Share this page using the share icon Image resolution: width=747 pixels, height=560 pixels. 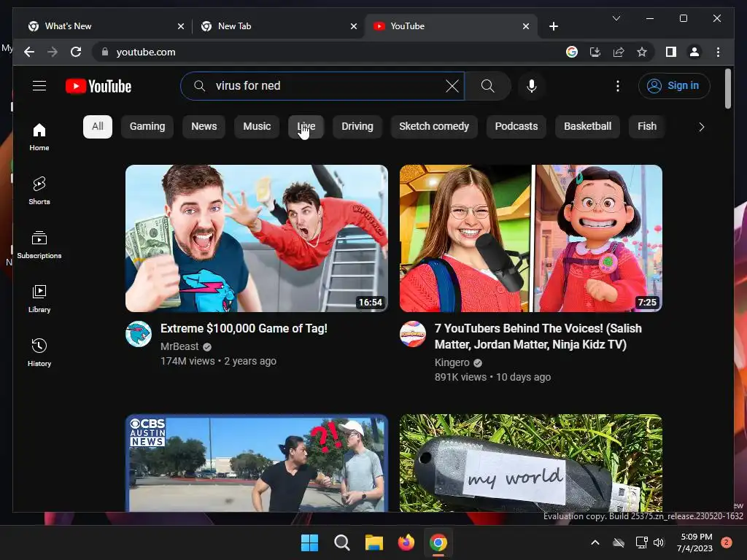click(619, 52)
